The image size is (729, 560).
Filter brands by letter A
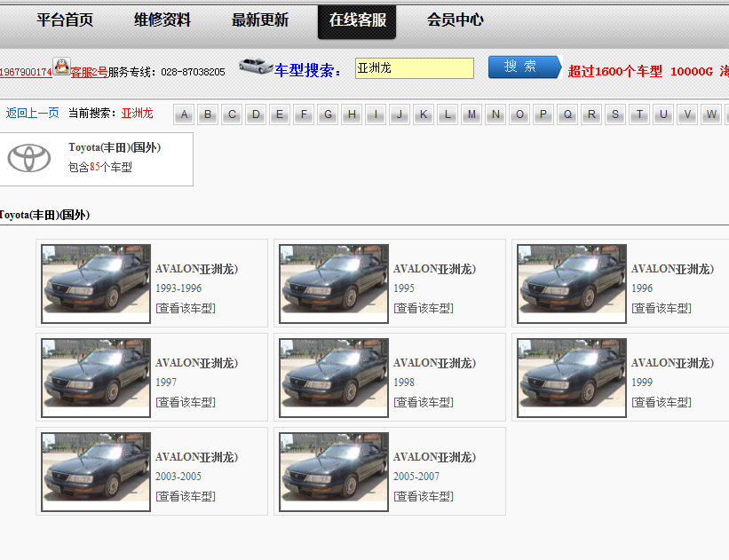point(184,114)
